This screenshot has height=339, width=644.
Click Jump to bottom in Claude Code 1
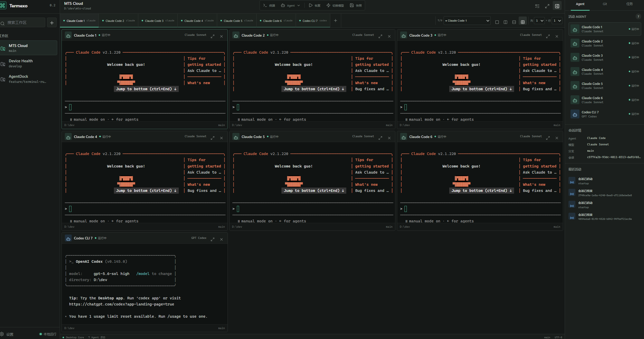click(x=146, y=89)
